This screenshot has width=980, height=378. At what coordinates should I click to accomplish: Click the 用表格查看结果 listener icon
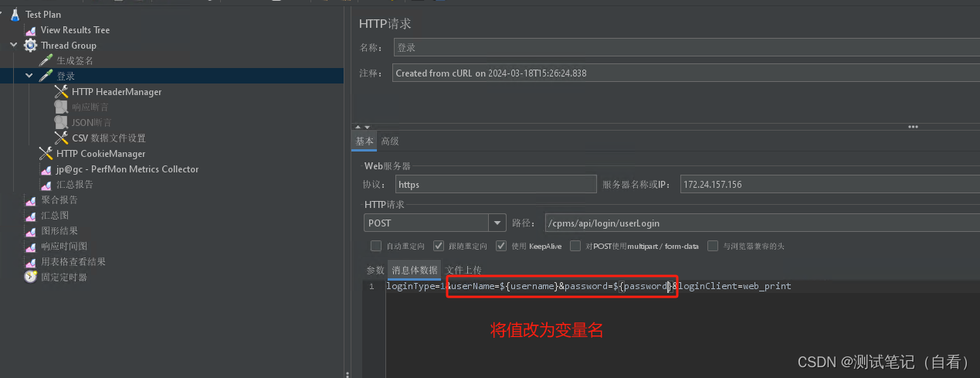point(31,262)
